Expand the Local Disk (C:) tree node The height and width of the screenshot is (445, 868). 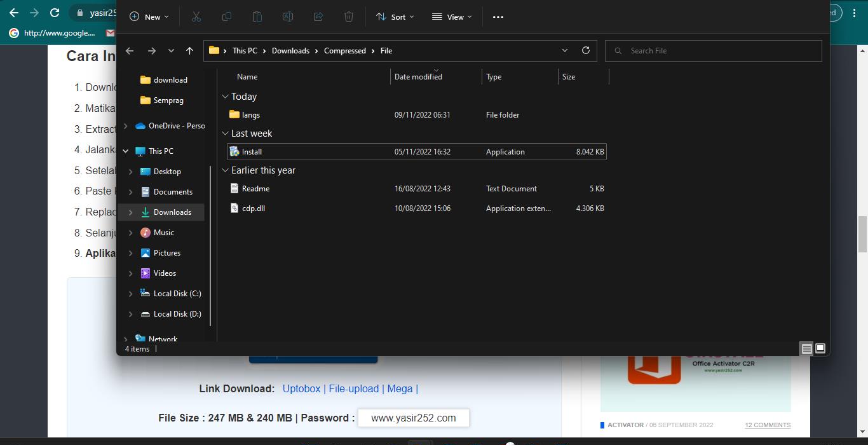pyautogui.click(x=131, y=294)
